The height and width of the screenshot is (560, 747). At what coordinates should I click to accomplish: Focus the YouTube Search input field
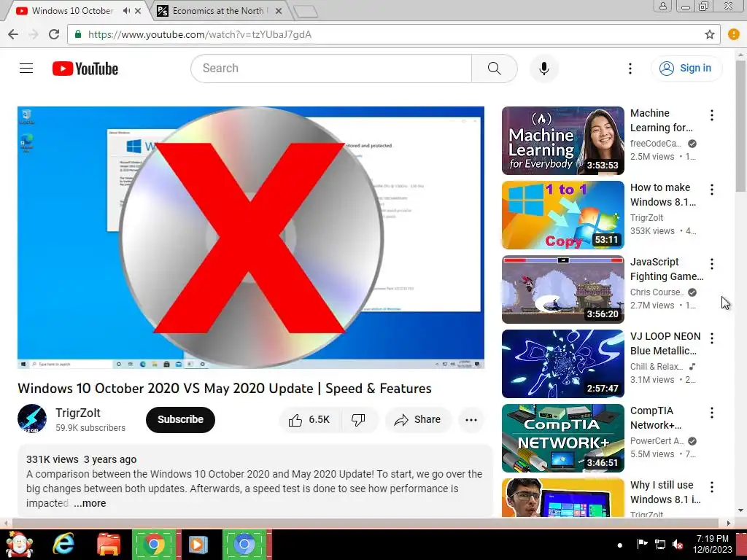coord(331,68)
